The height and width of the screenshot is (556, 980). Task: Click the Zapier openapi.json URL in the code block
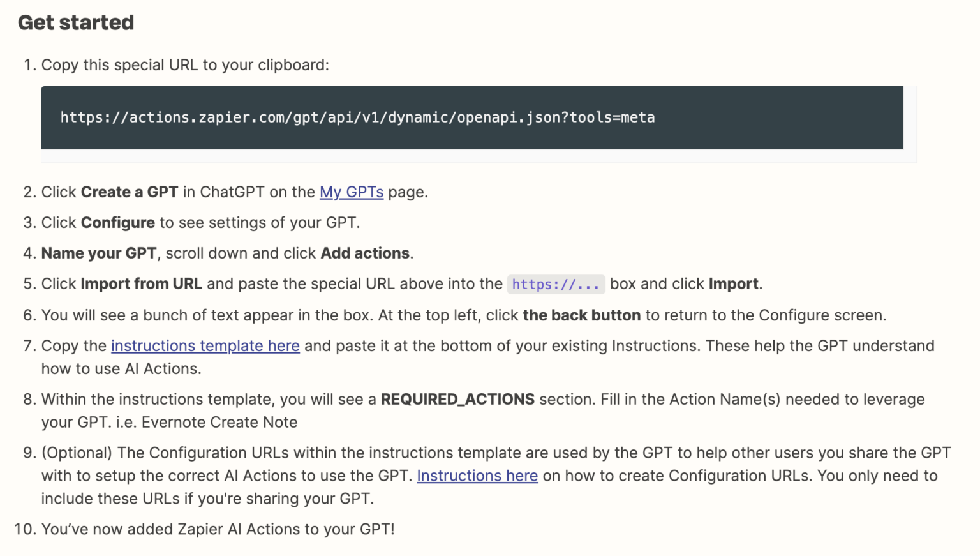click(x=357, y=117)
